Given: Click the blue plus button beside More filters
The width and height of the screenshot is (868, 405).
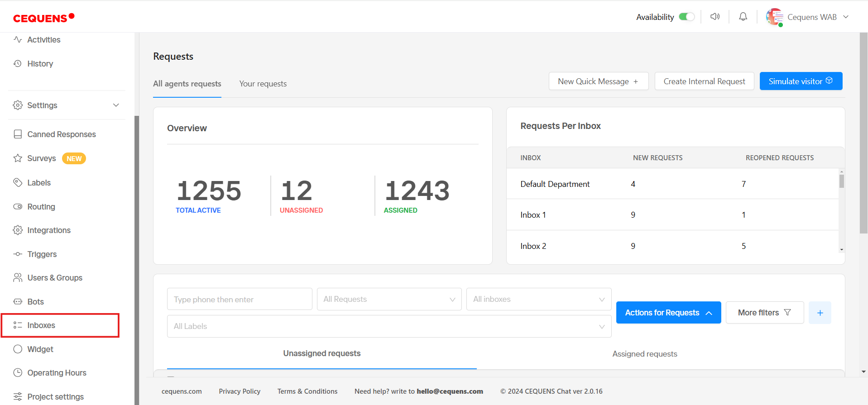Looking at the screenshot, I should (x=820, y=313).
